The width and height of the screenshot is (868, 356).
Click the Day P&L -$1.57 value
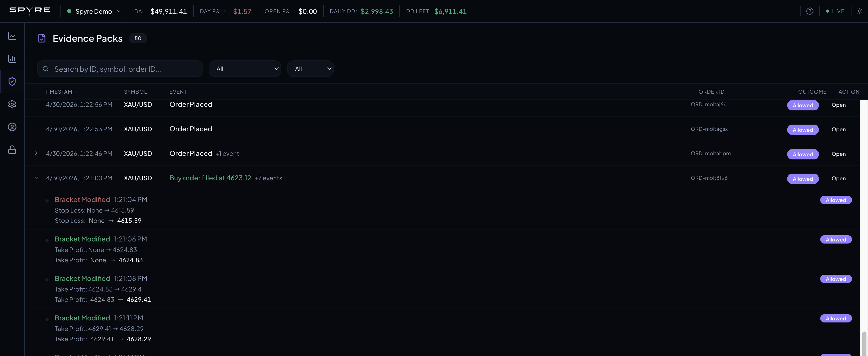(240, 11)
